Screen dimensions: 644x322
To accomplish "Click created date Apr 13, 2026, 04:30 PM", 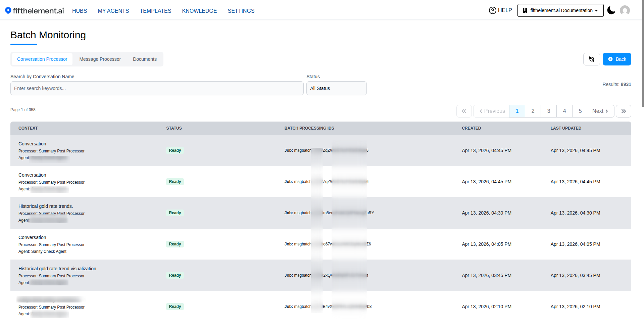I will coord(487,213).
